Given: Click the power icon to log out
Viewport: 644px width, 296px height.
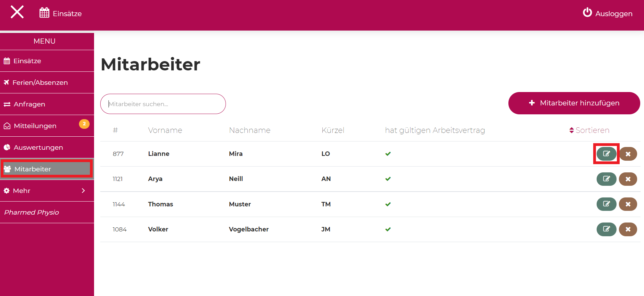Looking at the screenshot, I should 587,13.
